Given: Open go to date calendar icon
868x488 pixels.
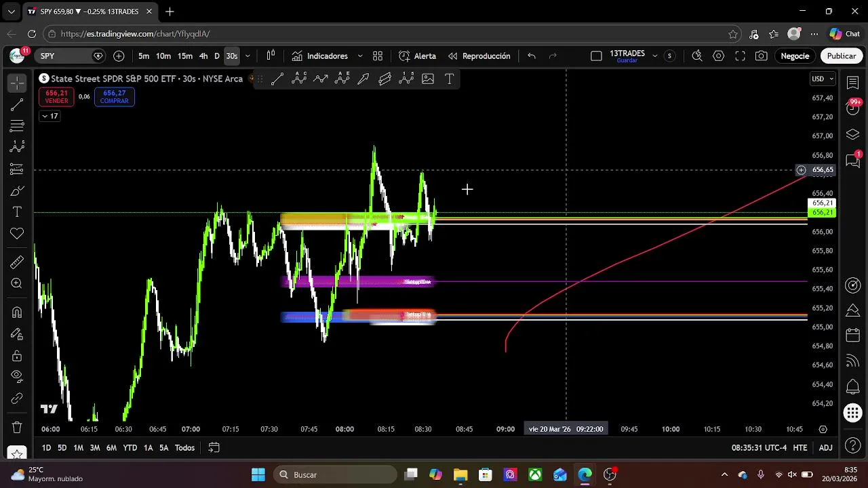Looking at the screenshot, I should (x=214, y=447).
